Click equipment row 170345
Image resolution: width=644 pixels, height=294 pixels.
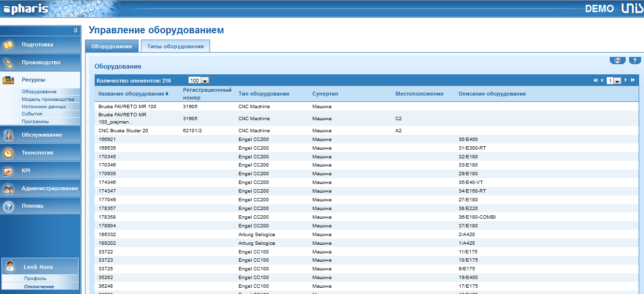click(367, 157)
